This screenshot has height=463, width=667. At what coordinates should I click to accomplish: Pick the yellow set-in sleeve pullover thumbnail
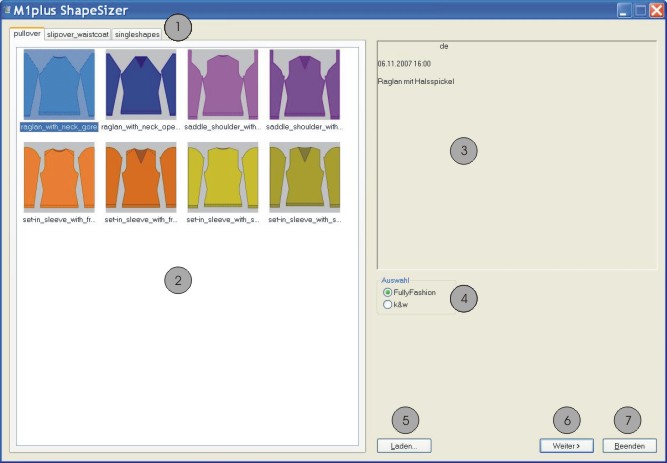click(x=223, y=177)
